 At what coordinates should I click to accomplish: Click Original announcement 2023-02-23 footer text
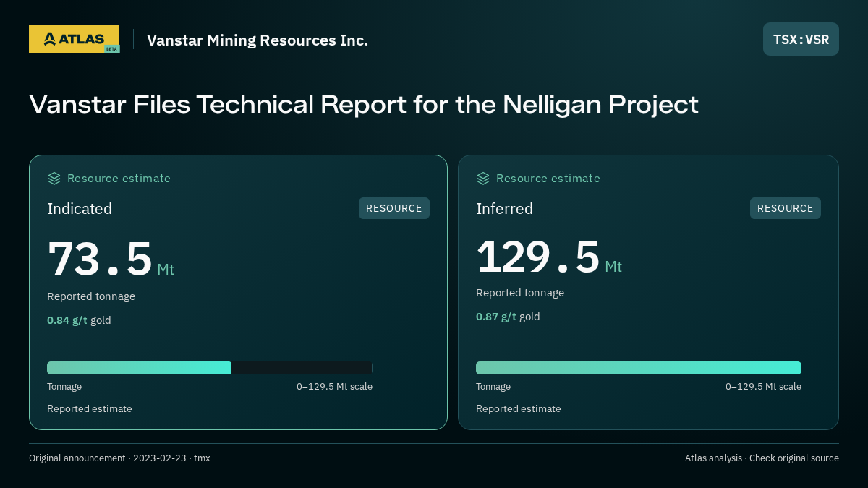(119, 458)
